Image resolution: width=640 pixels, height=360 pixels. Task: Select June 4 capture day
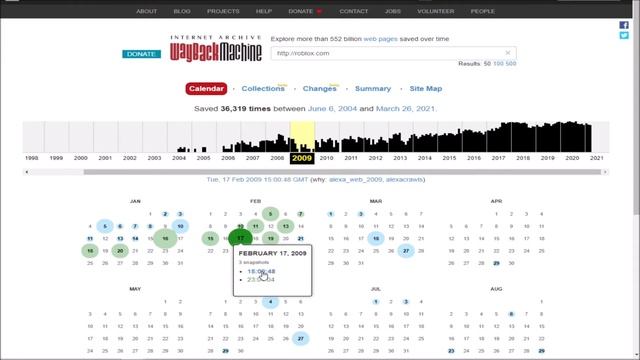coord(270,302)
